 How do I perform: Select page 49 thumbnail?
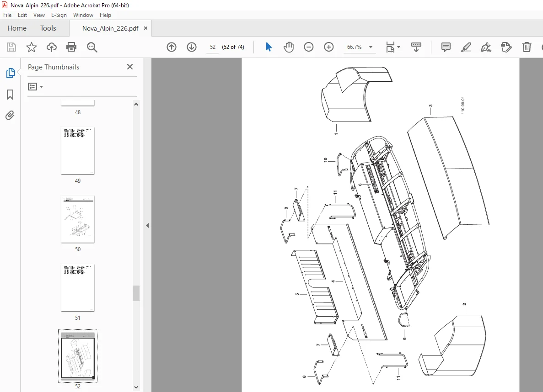click(x=78, y=150)
